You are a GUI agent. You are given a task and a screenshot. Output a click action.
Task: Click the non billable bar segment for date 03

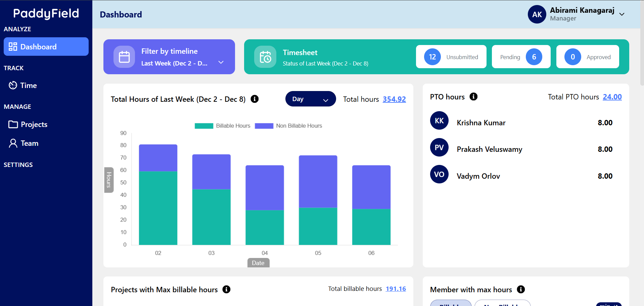tap(211, 172)
